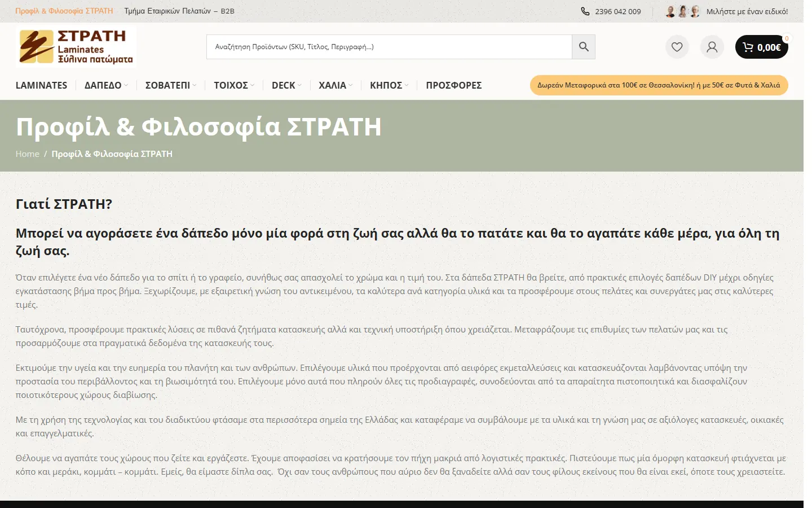Image resolution: width=812 pixels, height=508 pixels.
Task: Expand the ΚΗΠΟΣ dropdown menu
Action: pyautogui.click(x=389, y=85)
